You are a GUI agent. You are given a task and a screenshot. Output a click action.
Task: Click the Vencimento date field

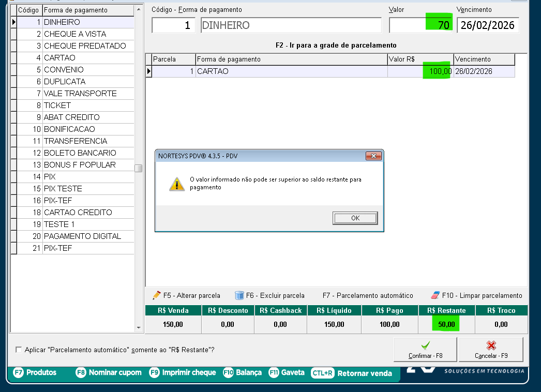tap(488, 25)
